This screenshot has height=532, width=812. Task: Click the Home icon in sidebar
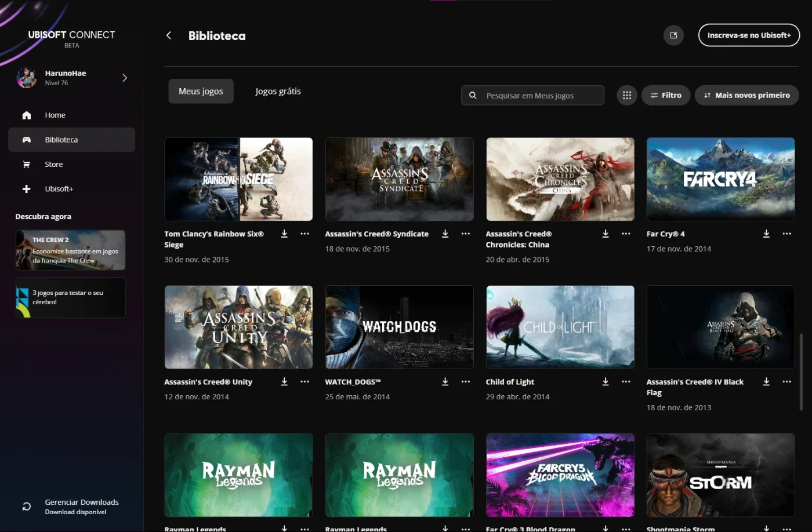click(27, 115)
